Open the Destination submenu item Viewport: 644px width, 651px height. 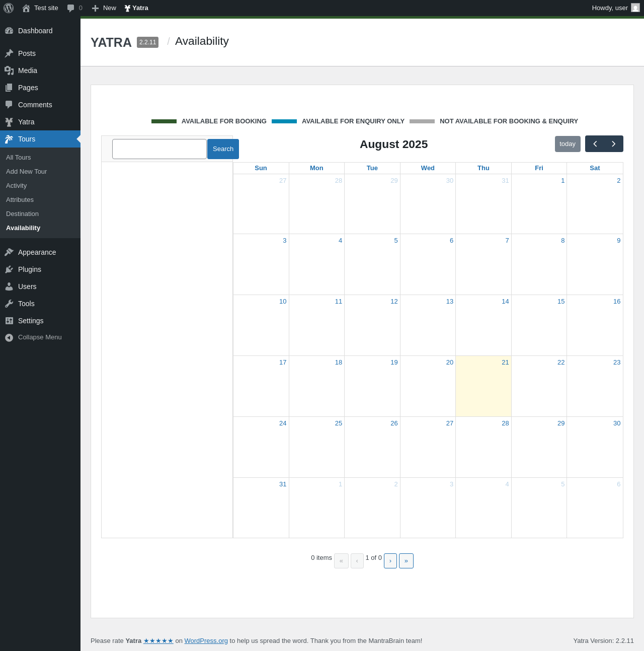tap(22, 214)
